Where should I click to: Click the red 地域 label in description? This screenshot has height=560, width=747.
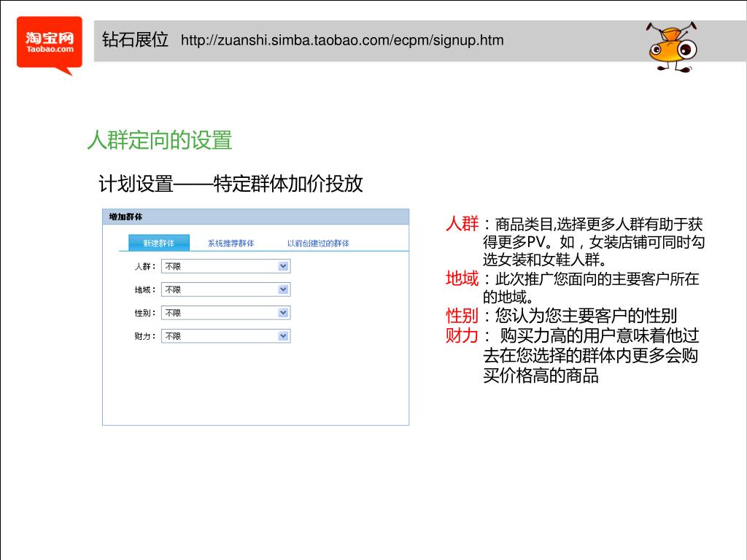click(x=462, y=278)
